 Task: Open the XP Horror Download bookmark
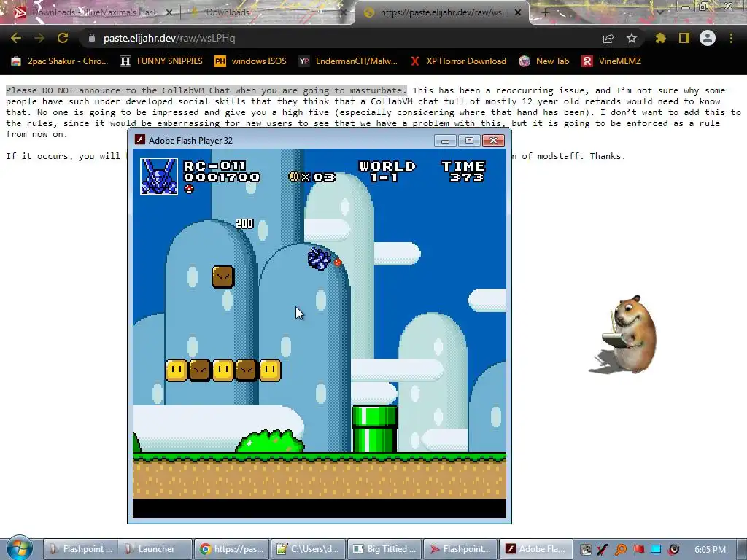[x=458, y=61]
